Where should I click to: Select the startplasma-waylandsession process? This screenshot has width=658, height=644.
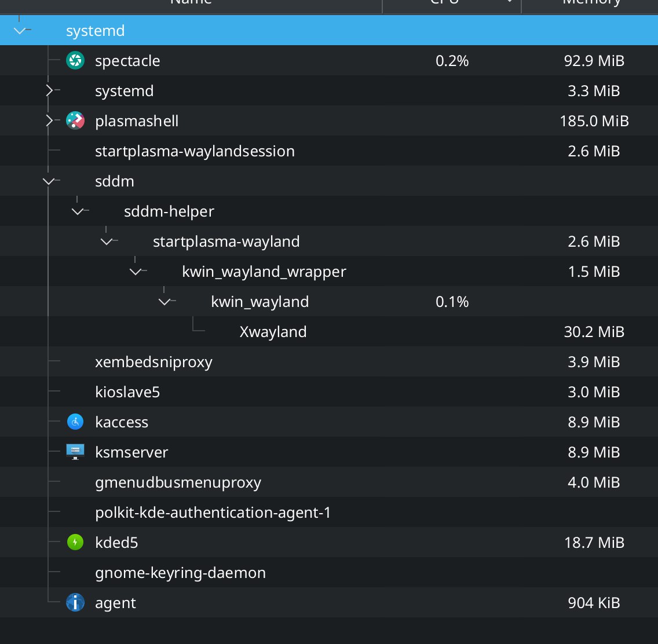[x=329, y=151]
